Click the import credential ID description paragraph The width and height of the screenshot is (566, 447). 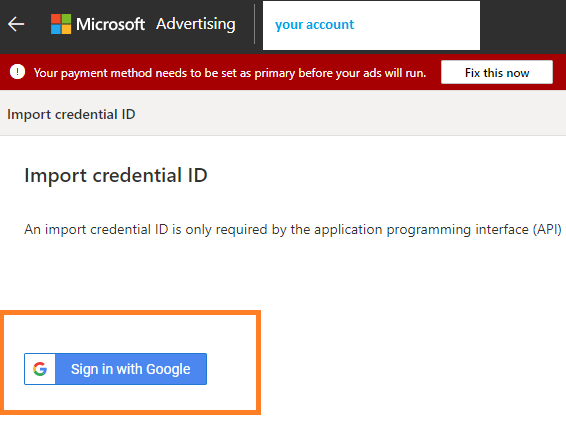pyautogui.click(x=292, y=230)
